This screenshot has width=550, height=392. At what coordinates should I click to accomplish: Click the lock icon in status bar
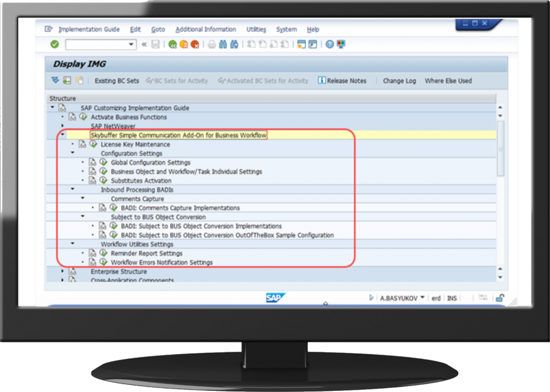tap(500, 298)
